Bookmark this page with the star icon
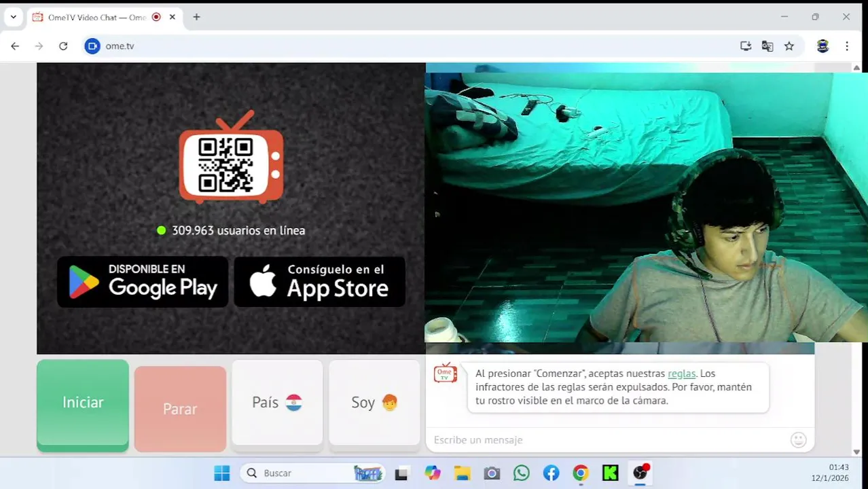 pyautogui.click(x=789, y=46)
